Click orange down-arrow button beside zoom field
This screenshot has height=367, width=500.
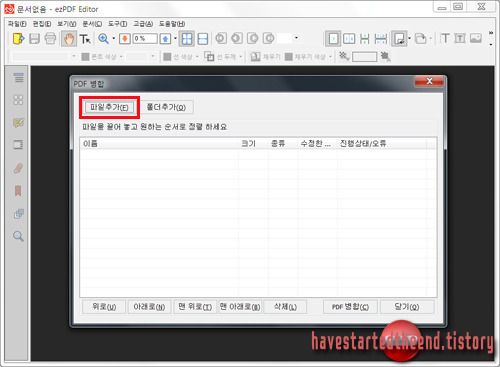pos(125,39)
